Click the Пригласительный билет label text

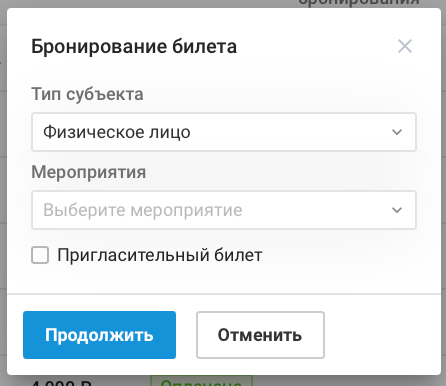click(160, 255)
